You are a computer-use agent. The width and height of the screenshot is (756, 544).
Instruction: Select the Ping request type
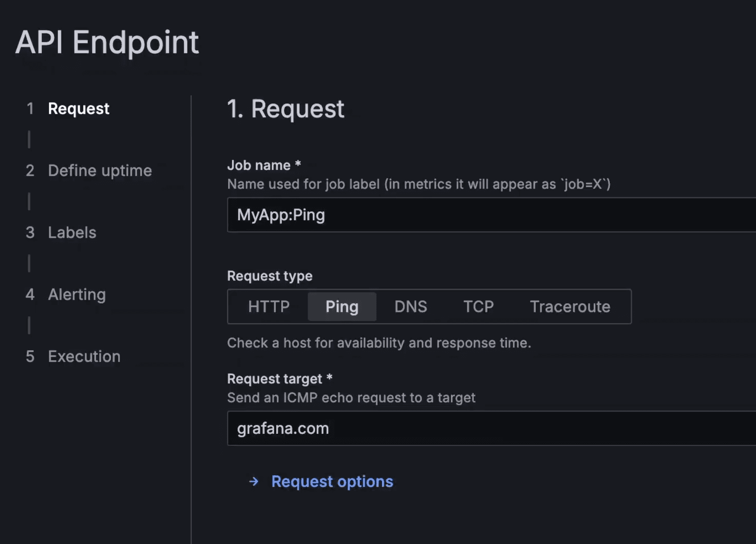point(342,306)
